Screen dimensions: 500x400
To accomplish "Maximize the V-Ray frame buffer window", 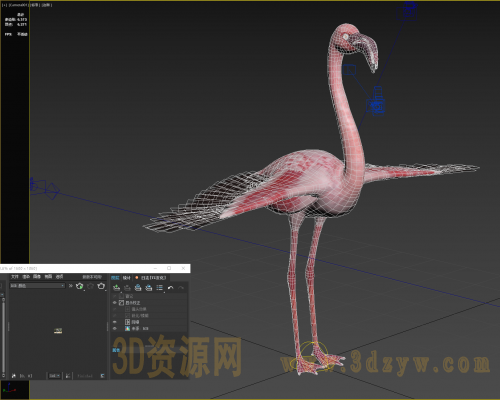I will (169, 268).
